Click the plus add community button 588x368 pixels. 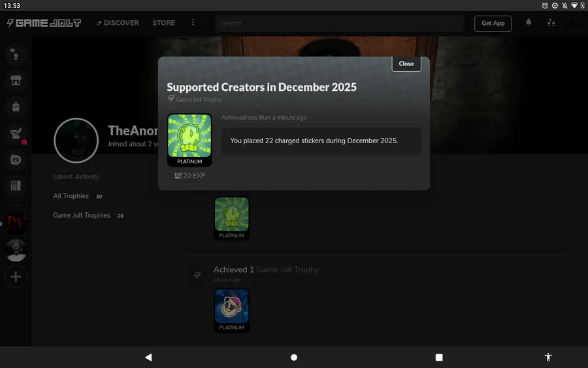[16, 277]
